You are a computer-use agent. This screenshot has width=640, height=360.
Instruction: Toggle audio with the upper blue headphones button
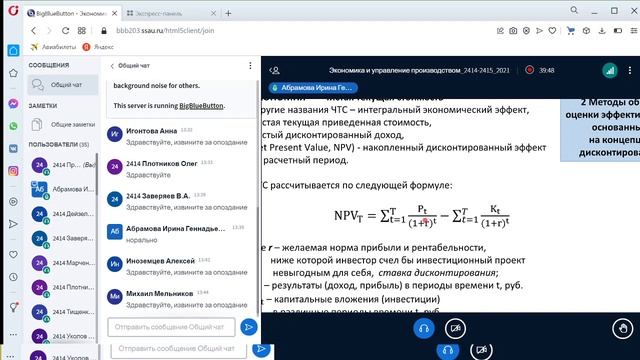(424, 329)
